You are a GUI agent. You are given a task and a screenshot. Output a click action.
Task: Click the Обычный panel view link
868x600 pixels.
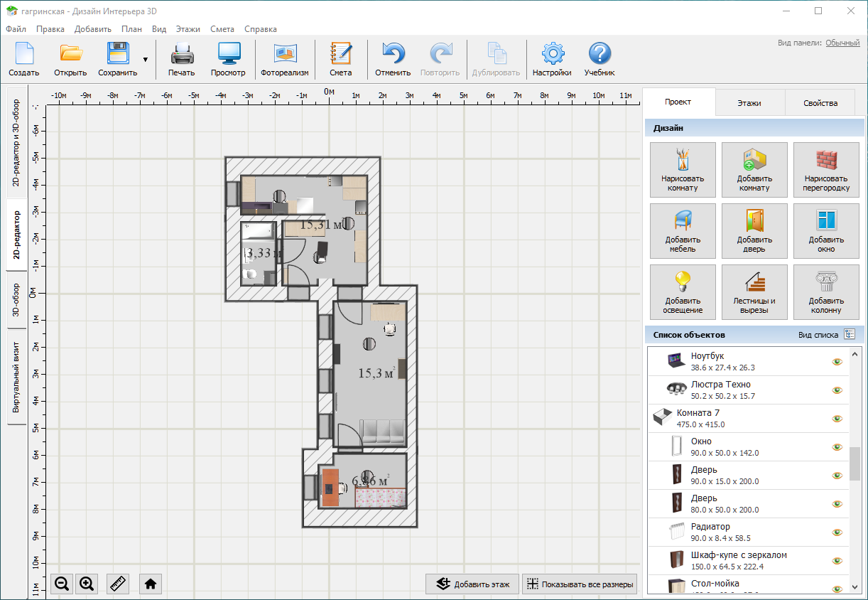tap(842, 43)
